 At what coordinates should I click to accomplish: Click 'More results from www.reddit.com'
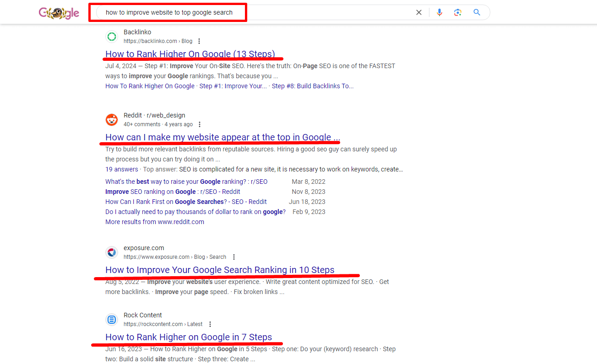coord(155,222)
